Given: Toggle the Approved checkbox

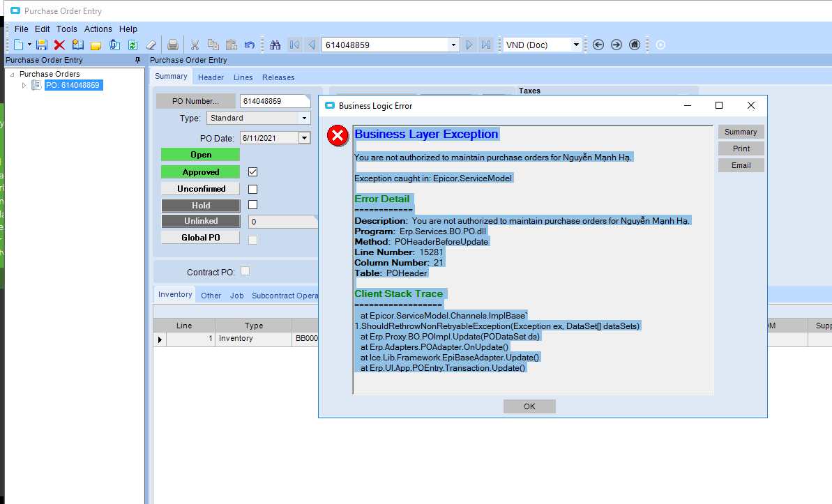Looking at the screenshot, I should 252,172.
